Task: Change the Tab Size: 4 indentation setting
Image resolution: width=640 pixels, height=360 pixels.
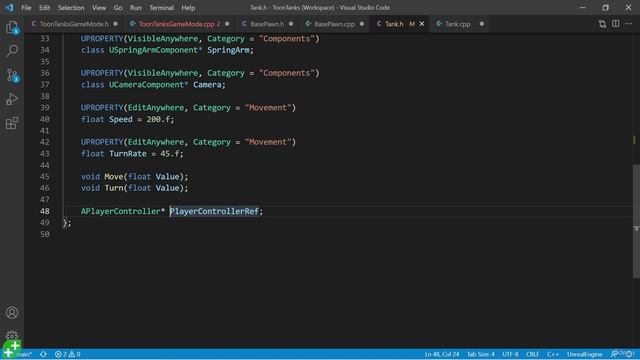Action: [480, 354]
